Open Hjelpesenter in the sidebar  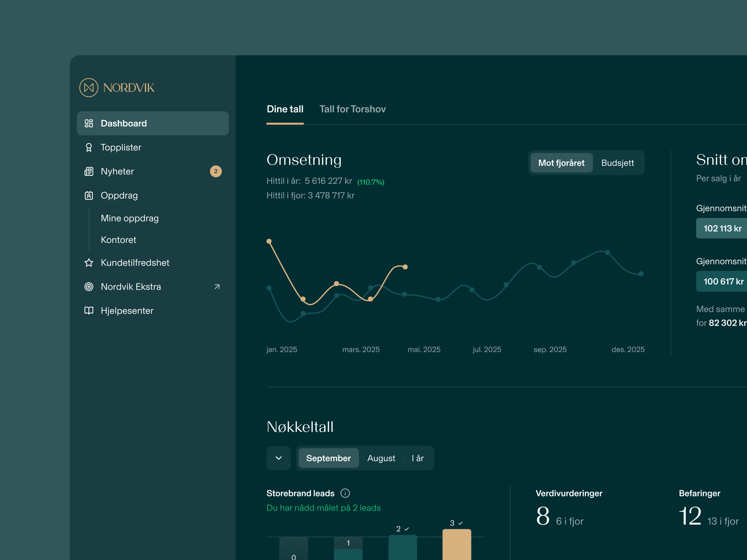(153, 310)
